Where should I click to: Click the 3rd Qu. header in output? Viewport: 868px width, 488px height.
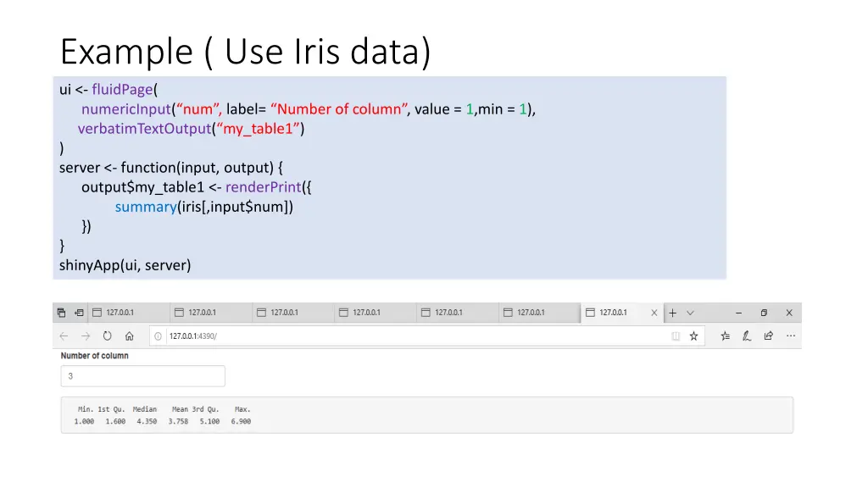pyautogui.click(x=205, y=409)
